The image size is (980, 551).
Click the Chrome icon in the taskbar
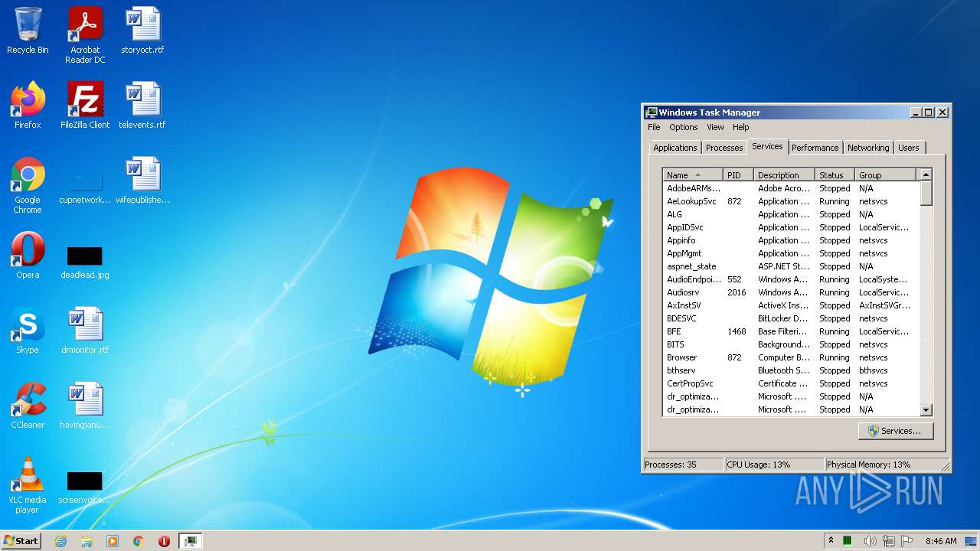[139, 541]
